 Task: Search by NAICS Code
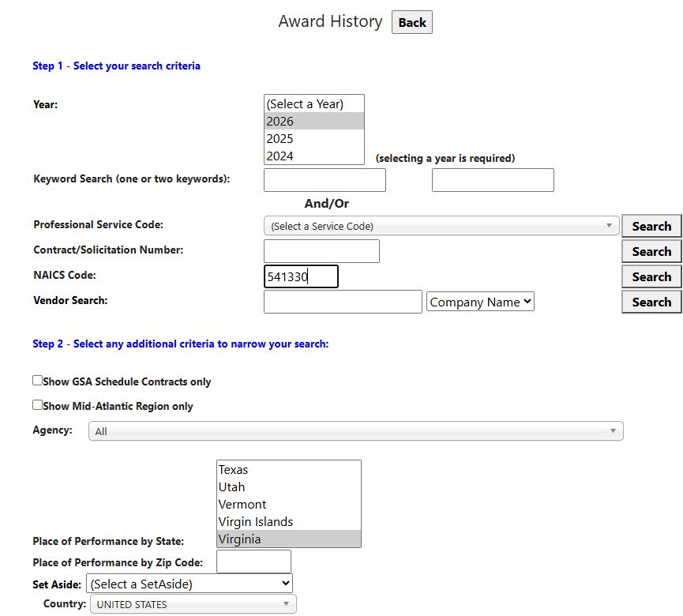tap(651, 276)
